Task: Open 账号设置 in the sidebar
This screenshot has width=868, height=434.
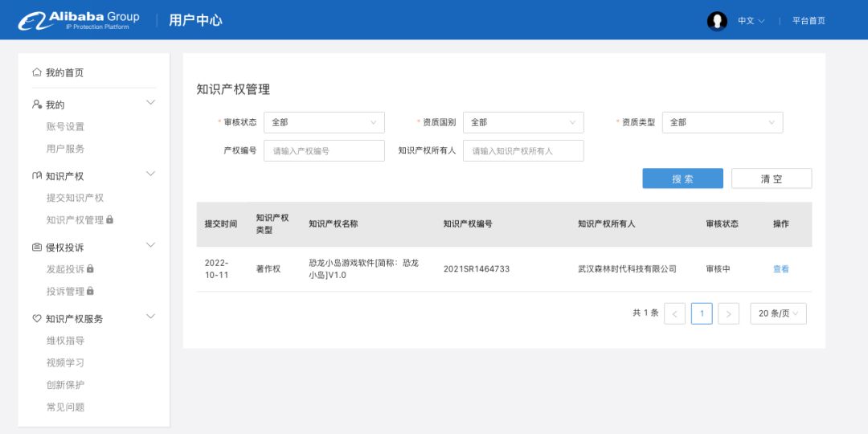Action: [x=65, y=127]
